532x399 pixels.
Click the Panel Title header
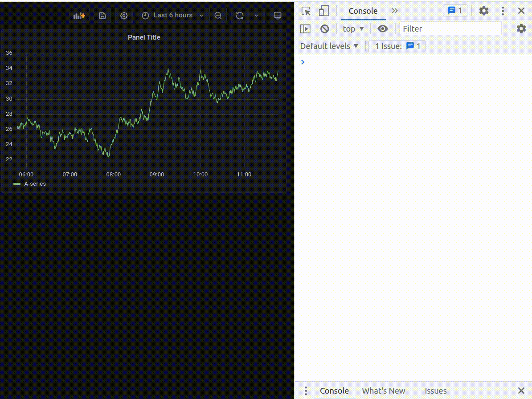[144, 37]
